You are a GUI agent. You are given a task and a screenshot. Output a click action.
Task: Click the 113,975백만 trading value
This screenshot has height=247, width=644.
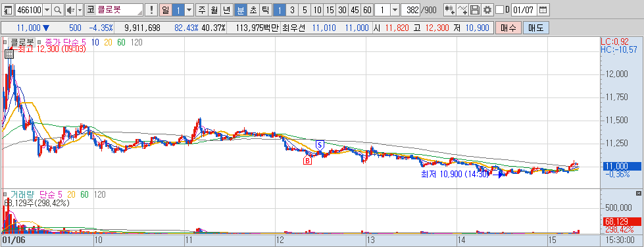coord(258,28)
